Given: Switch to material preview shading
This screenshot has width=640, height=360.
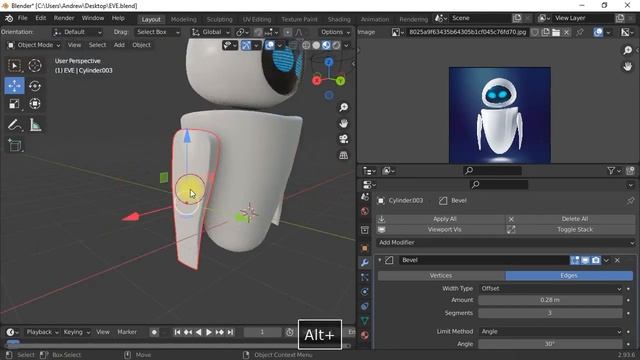Looking at the screenshot, I should [326, 45].
